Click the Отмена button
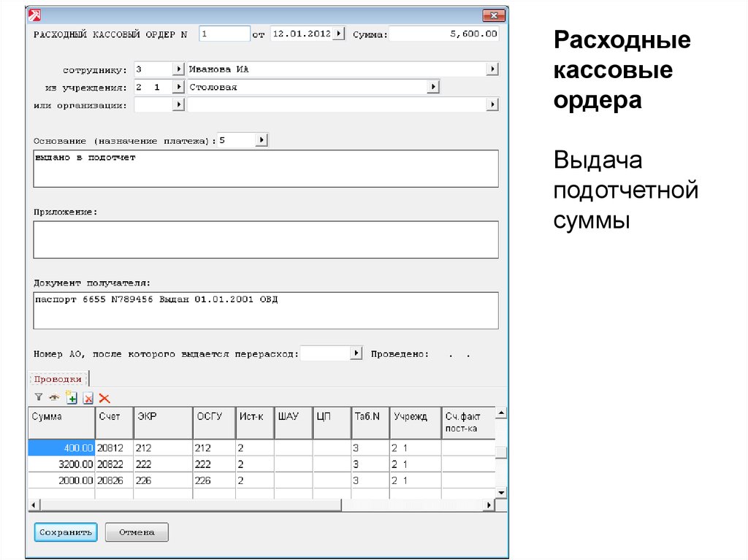Viewport: 748px width, 560px height. point(137,532)
